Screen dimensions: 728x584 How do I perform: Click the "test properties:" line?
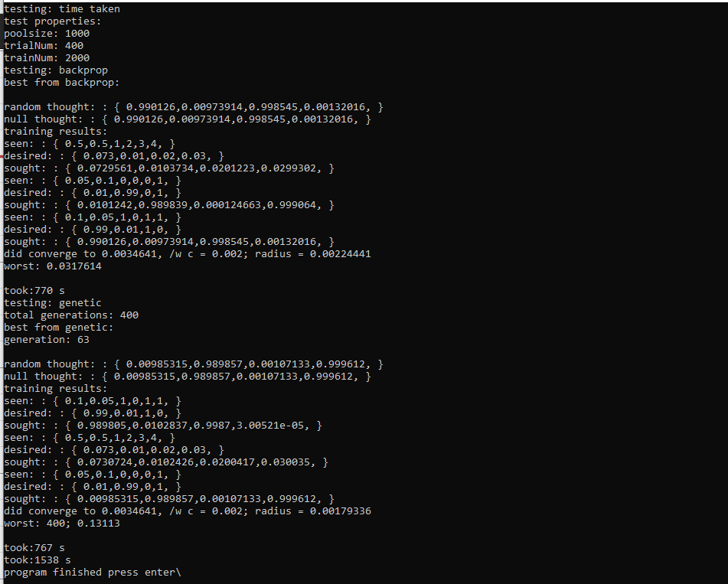(53, 21)
